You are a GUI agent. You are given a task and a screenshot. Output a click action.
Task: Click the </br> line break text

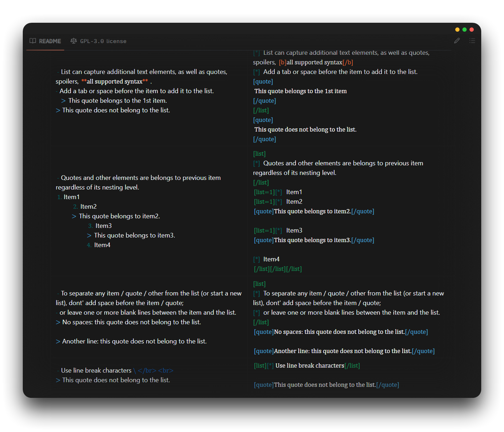147,371
